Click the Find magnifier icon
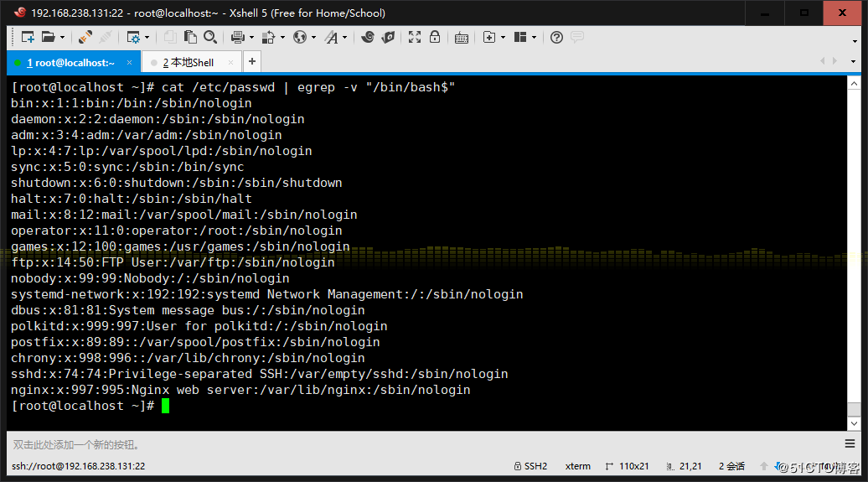Image resolution: width=868 pixels, height=482 pixels. pos(210,37)
